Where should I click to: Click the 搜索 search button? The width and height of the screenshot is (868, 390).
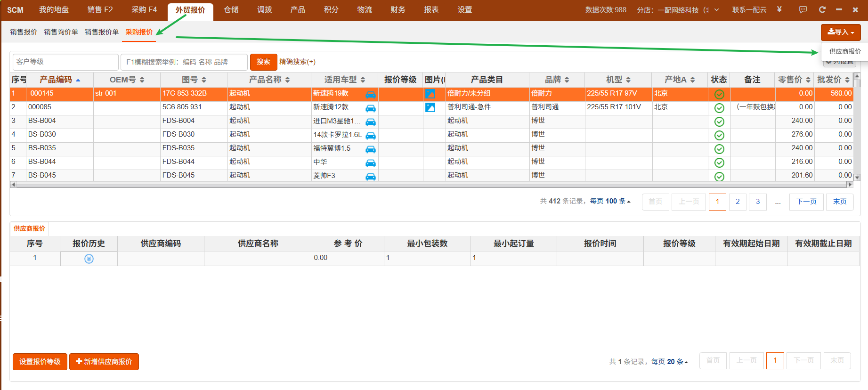point(263,62)
